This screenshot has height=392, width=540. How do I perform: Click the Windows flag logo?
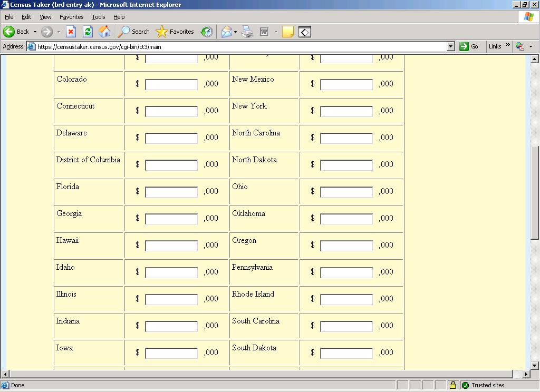point(528,17)
